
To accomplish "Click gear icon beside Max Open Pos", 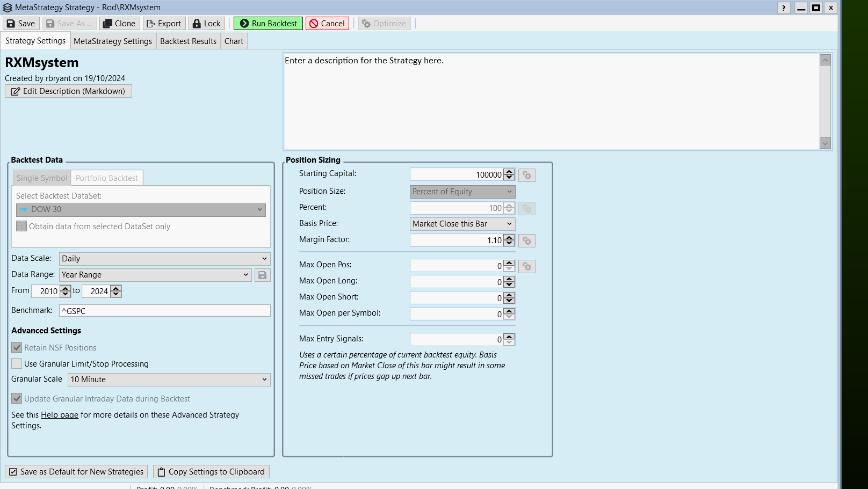I will 527,267.
